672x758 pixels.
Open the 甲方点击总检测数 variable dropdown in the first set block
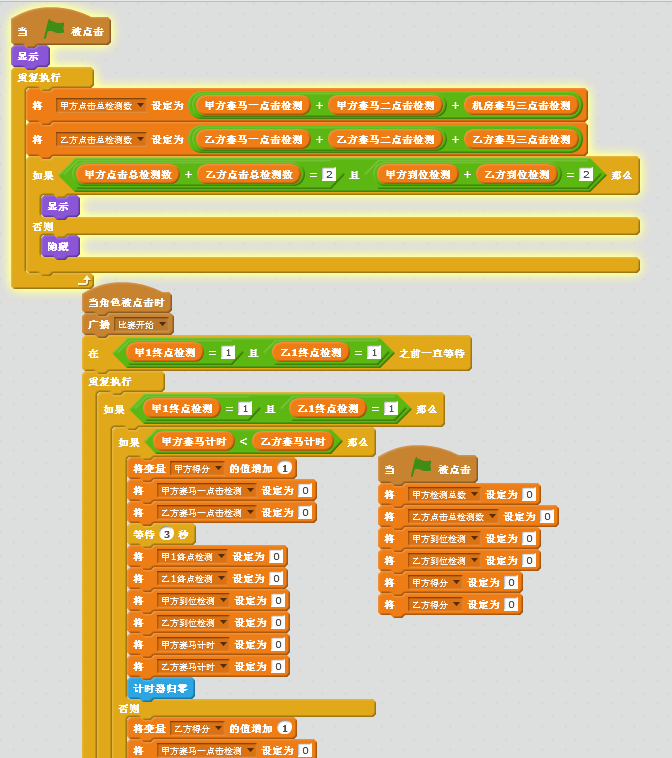(x=140, y=105)
